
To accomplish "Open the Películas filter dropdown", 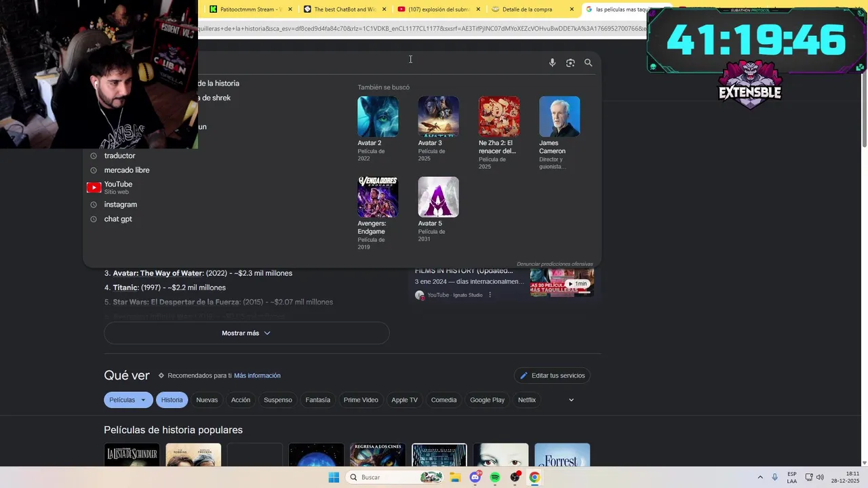I will [128, 400].
